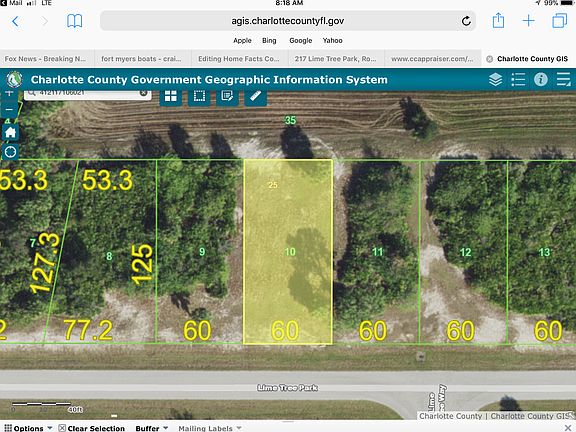Image resolution: width=576 pixels, height=432 pixels.
Task: Open the Apple favorites link
Action: (242, 40)
